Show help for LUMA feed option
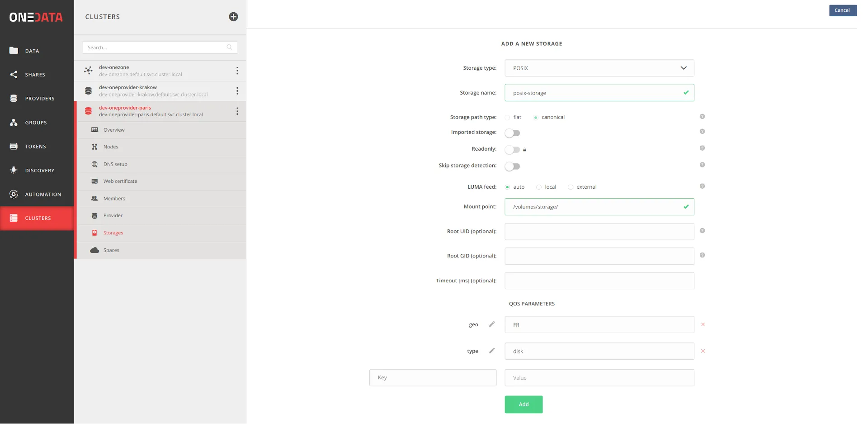Image resolution: width=868 pixels, height=424 pixels. coord(702,186)
